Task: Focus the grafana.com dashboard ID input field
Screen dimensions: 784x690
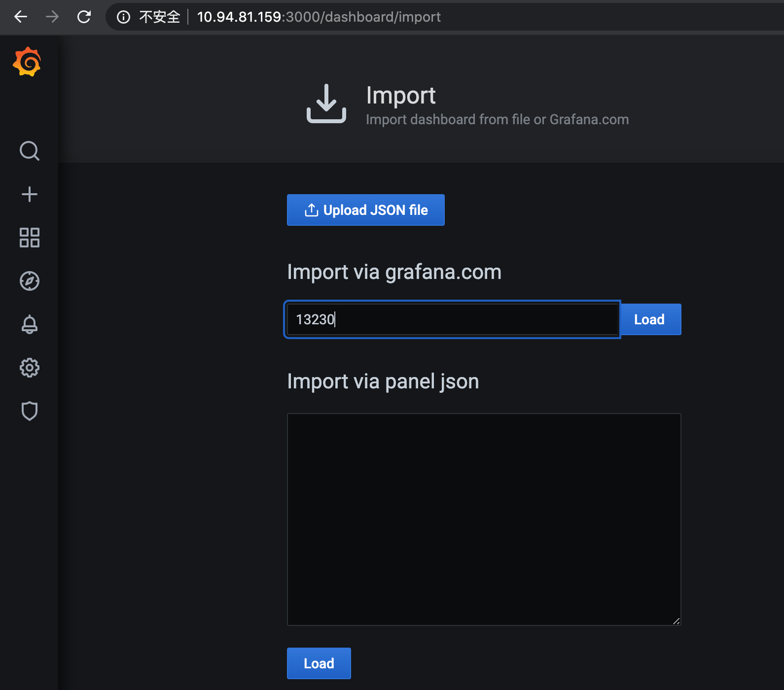Action: 452,319
